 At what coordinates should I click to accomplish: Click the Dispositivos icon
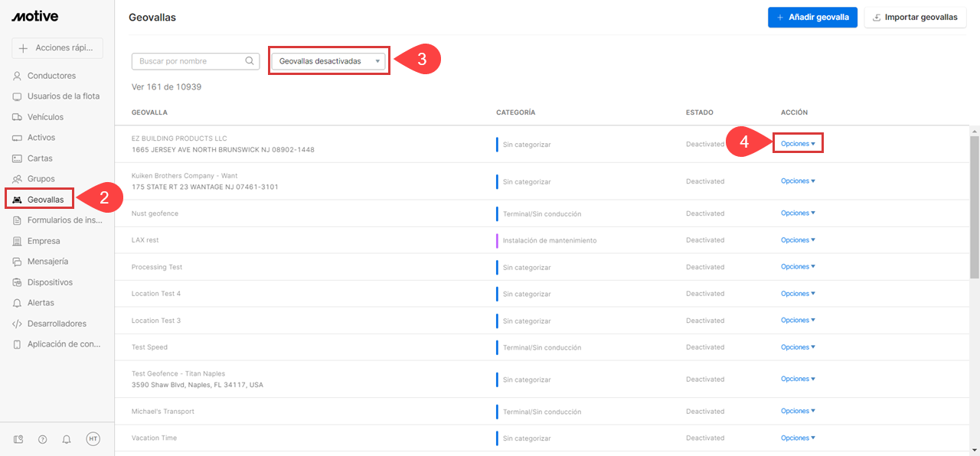pyautogui.click(x=17, y=282)
